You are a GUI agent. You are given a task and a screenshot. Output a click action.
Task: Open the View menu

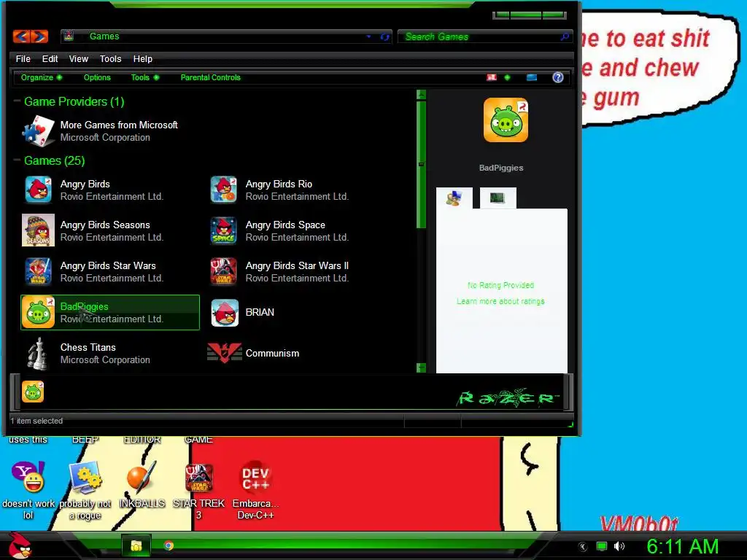pyautogui.click(x=79, y=58)
